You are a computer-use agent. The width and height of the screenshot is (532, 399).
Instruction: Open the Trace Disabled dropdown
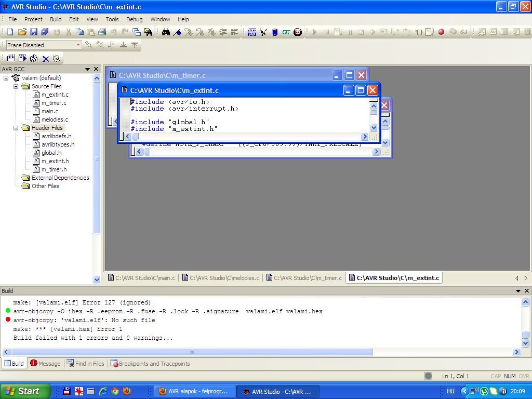click(x=78, y=45)
